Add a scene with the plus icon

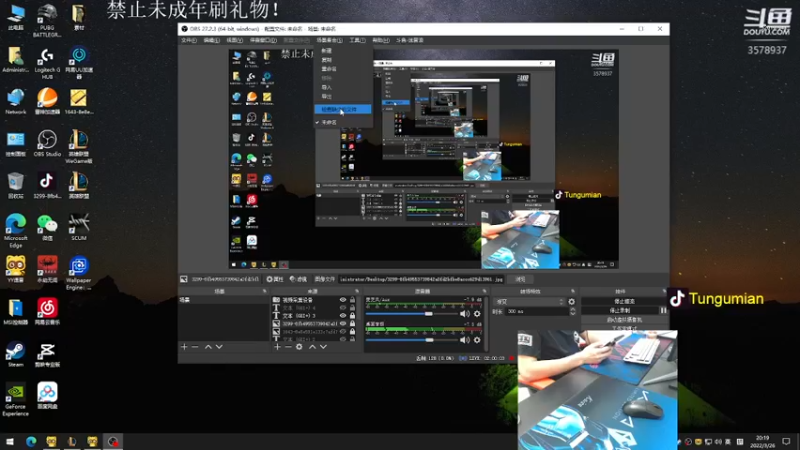tap(184, 347)
